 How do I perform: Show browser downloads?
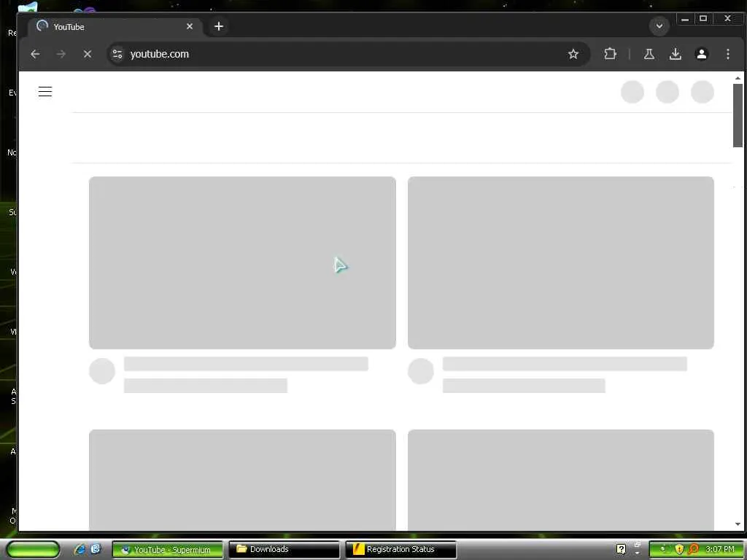[x=675, y=54]
